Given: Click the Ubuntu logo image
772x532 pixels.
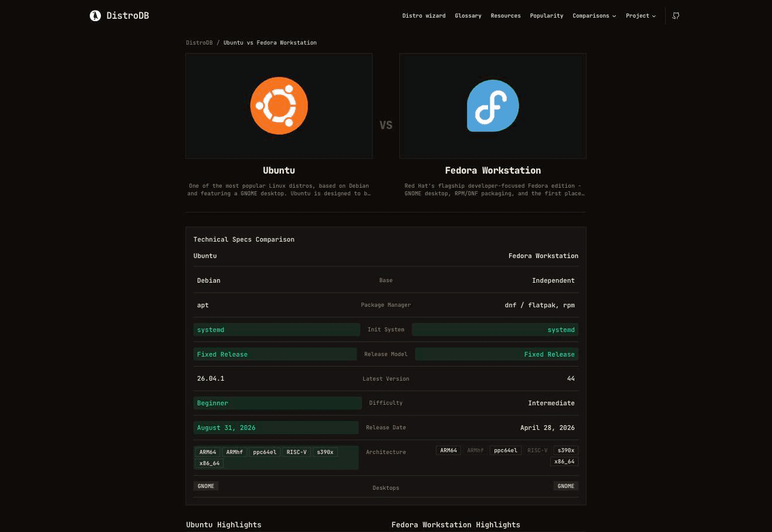Looking at the screenshot, I should pos(279,106).
